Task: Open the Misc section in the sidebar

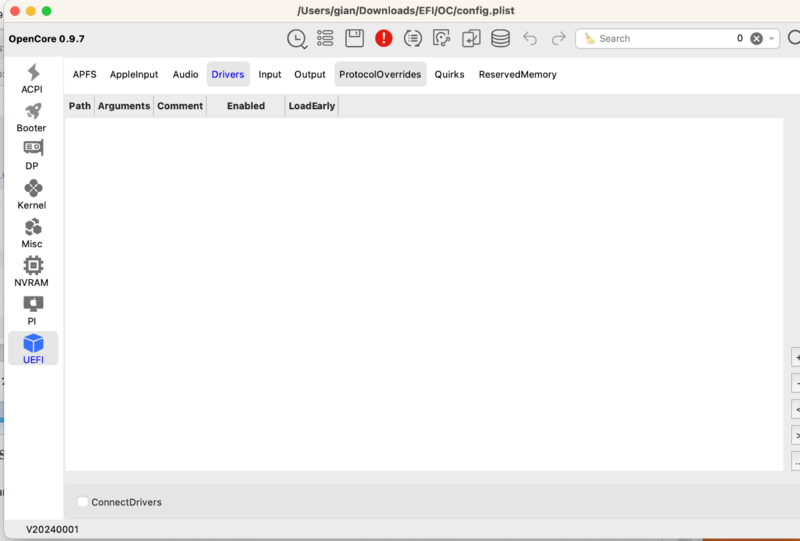Action: click(32, 233)
